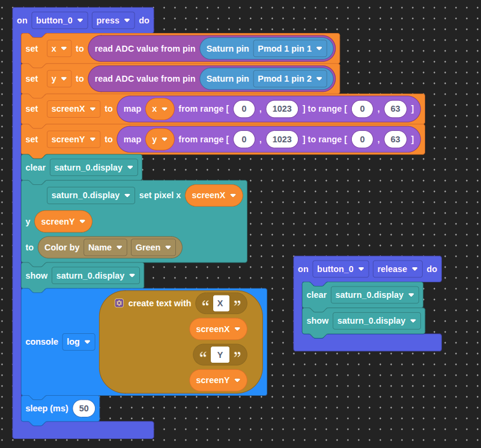
Task: Change the x variable in first set block
Action: 59,49
